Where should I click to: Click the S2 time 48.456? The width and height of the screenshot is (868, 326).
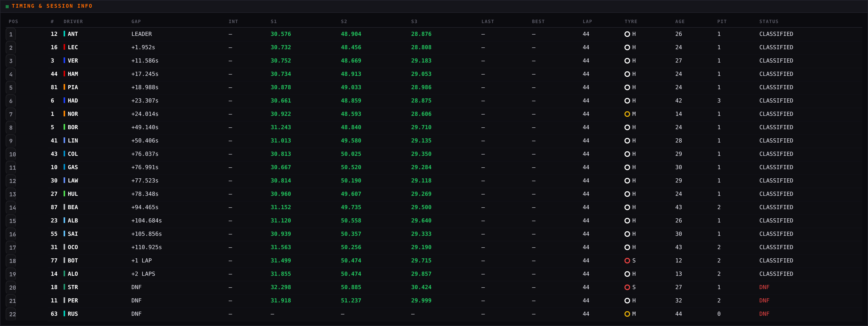[x=351, y=47]
